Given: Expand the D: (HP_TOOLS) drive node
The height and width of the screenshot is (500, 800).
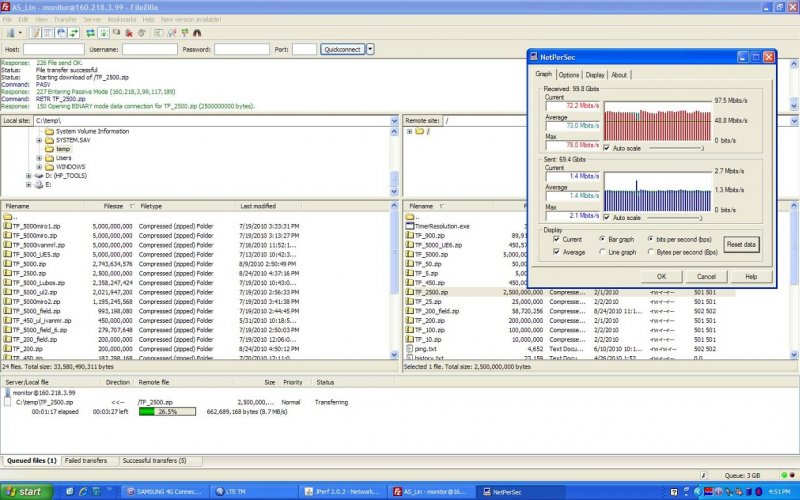Looking at the screenshot, I should [29, 176].
